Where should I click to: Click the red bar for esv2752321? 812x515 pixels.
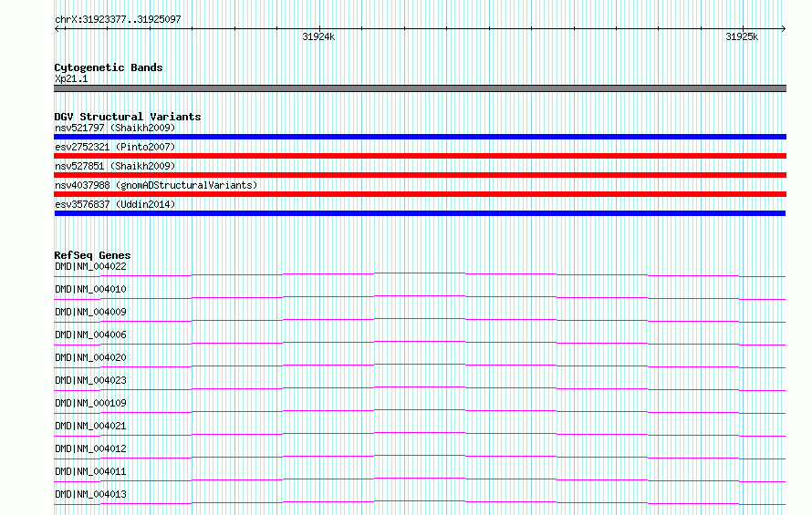click(x=420, y=156)
